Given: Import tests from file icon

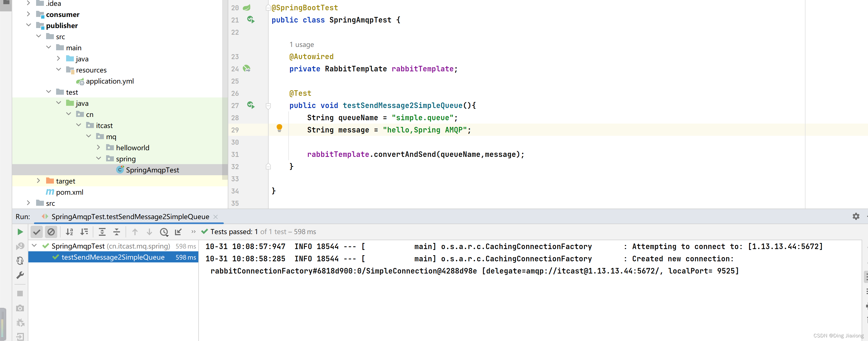Looking at the screenshot, I should coord(178,232).
